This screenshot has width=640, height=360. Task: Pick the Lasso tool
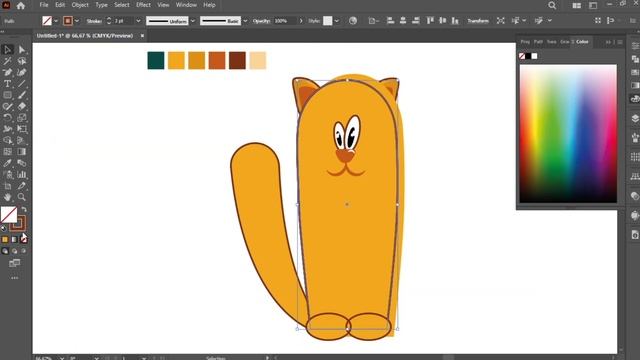(22, 61)
